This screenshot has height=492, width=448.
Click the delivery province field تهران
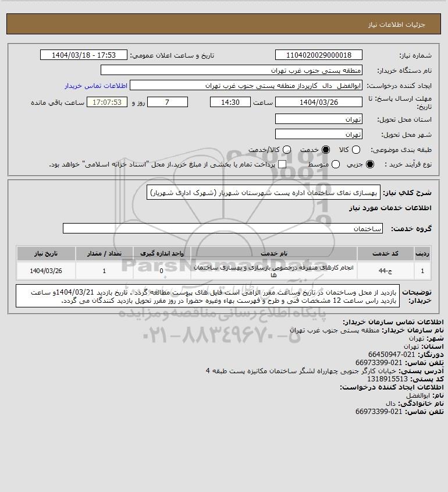318,119
